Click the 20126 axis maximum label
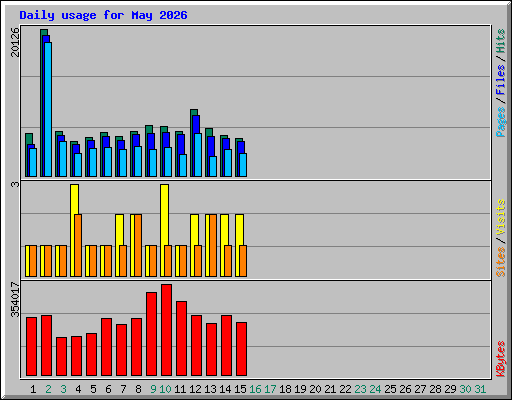Screen dimensions: 512x400 tap(15, 42)
